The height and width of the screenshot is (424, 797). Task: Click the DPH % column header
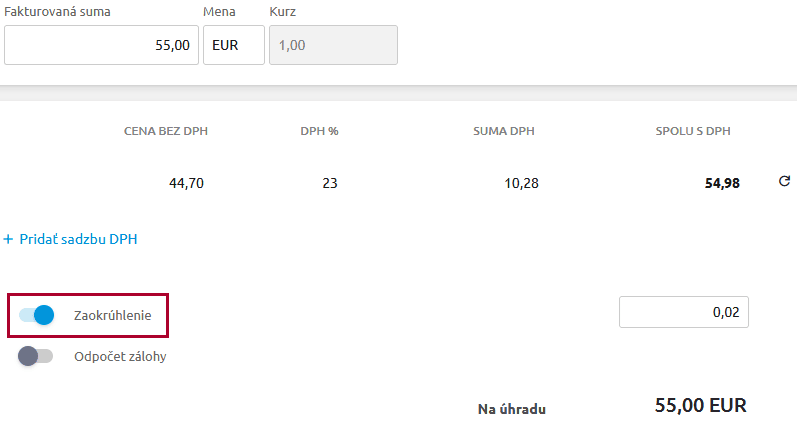click(x=319, y=131)
